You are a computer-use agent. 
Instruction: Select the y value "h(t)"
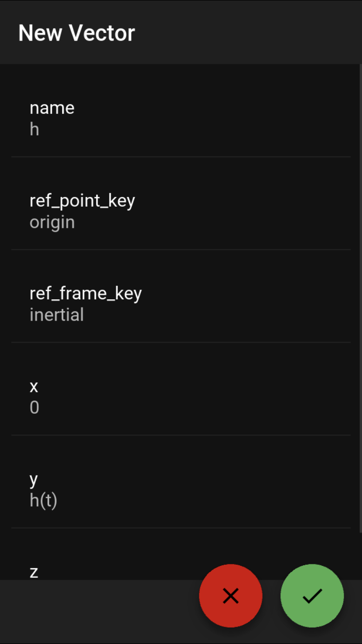[43, 501]
